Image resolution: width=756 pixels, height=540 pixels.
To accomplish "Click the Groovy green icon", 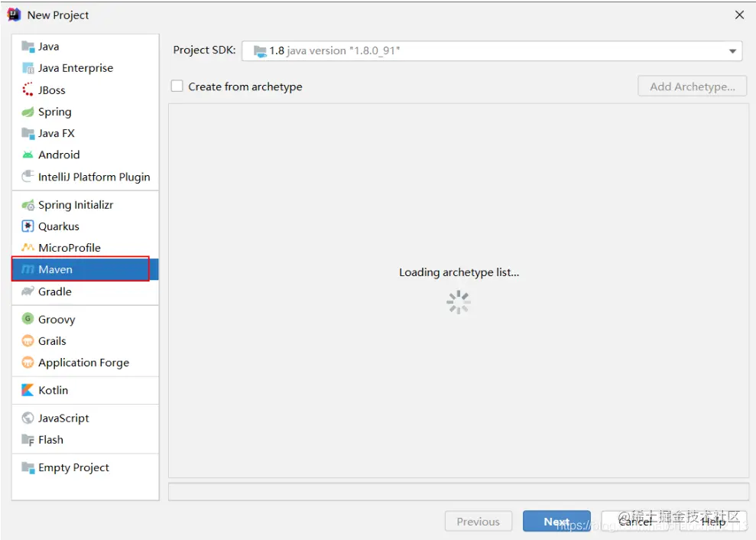I will point(28,319).
